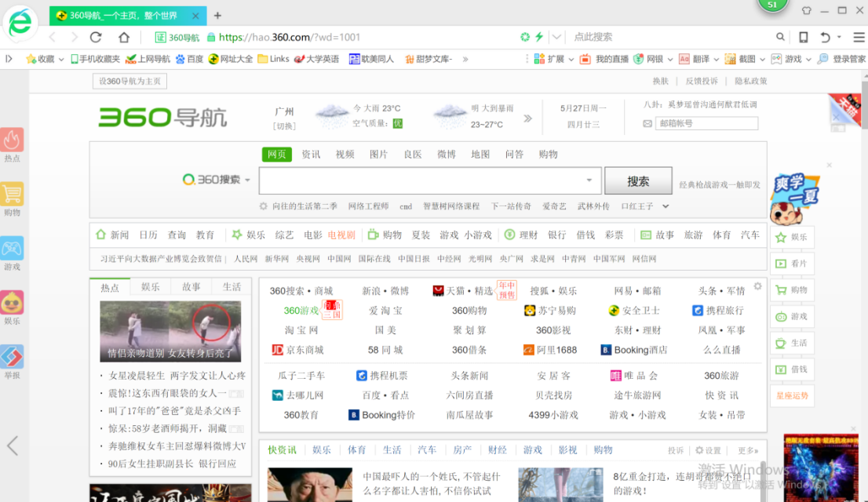Open the 热点 sidebar flame icon
The height and width of the screenshot is (502, 868).
point(12,140)
